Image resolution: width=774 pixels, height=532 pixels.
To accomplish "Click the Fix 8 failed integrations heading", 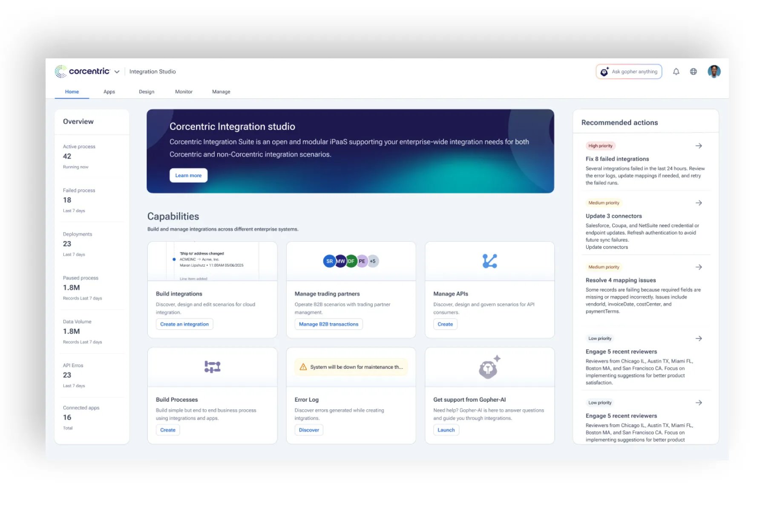I will coord(617,159).
